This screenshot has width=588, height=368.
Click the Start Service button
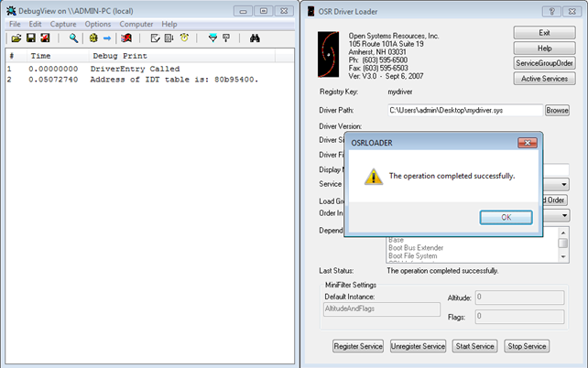tap(473, 346)
